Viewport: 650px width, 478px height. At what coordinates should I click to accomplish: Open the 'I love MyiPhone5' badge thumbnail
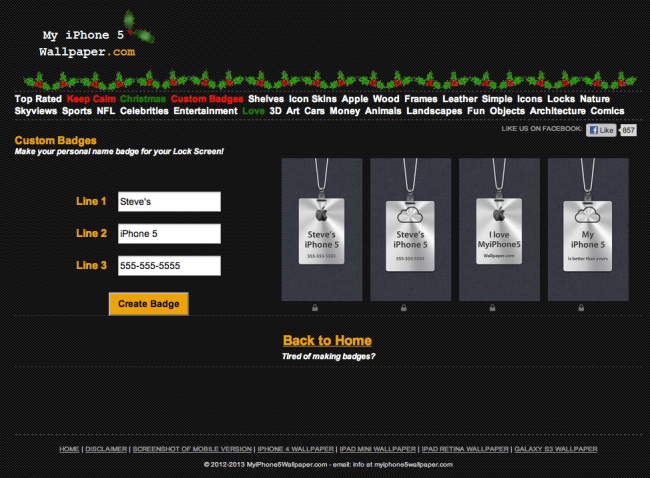click(x=499, y=229)
